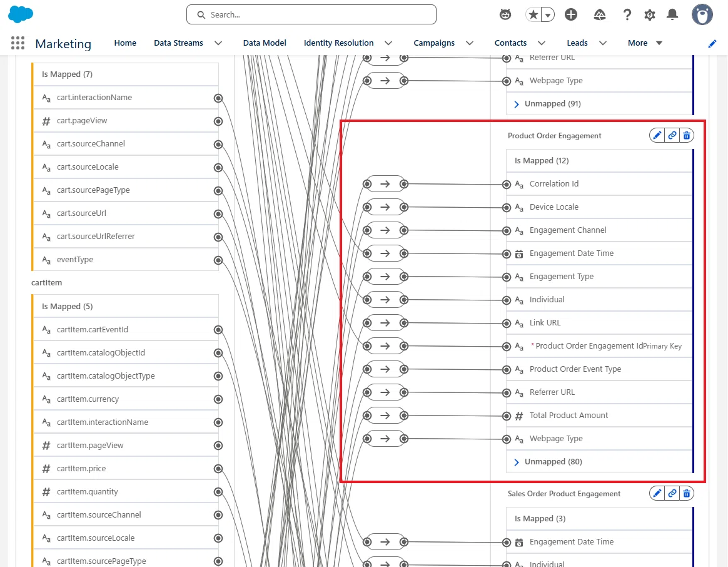
Task: Open the user profile avatar
Action: click(702, 14)
